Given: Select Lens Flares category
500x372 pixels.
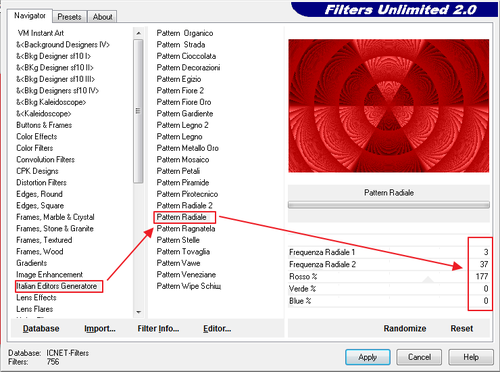Looking at the screenshot, I should (35, 309).
